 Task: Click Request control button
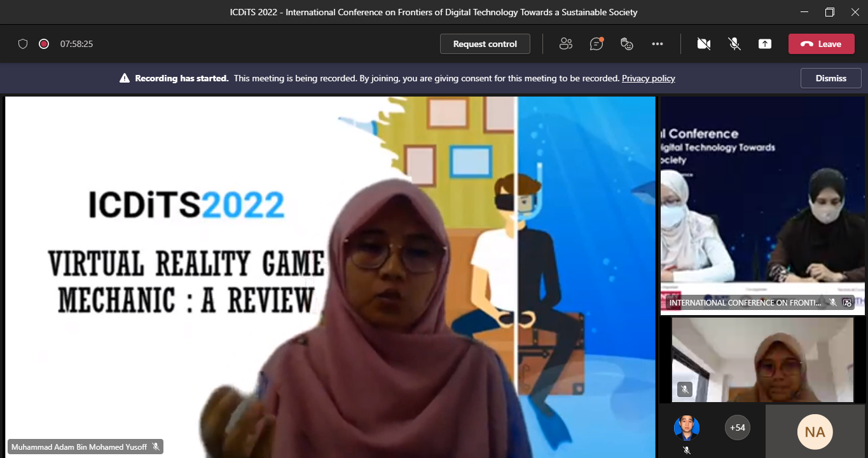[x=485, y=44]
